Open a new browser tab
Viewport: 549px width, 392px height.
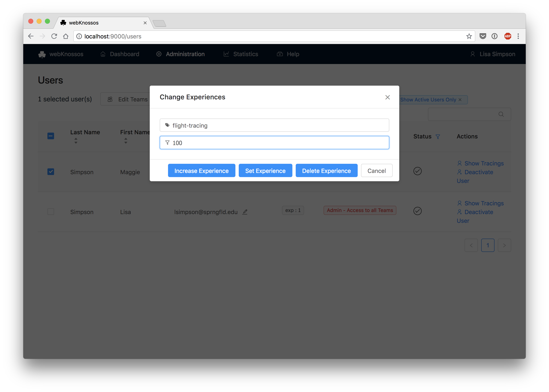point(160,23)
